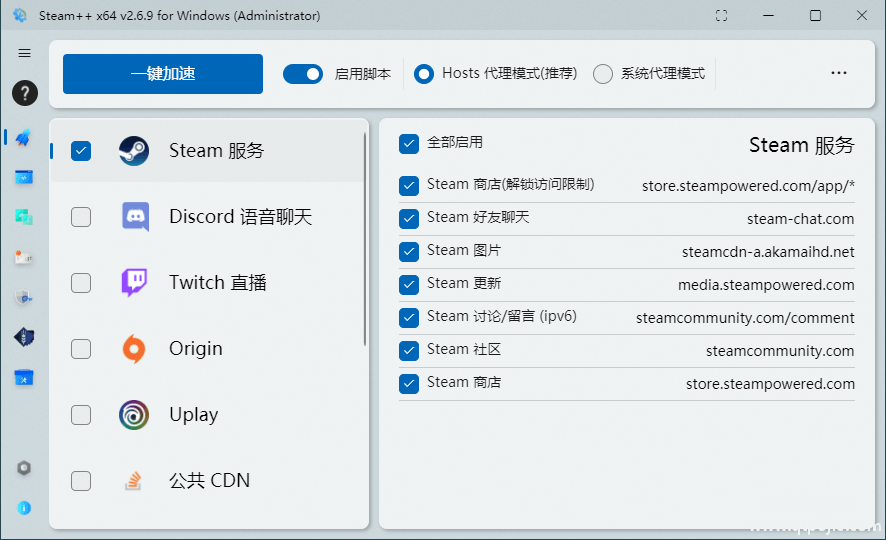
Task: Select Twitch 直播 list item
Action: click(x=207, y=283)
